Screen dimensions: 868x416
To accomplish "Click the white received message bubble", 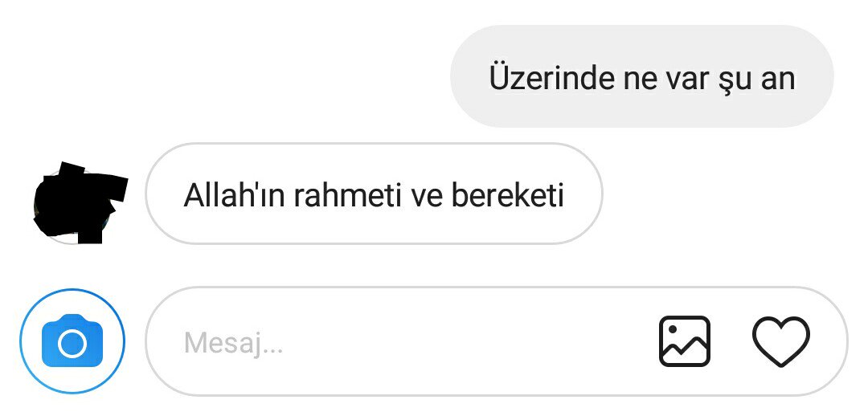I will click(374, 194).
